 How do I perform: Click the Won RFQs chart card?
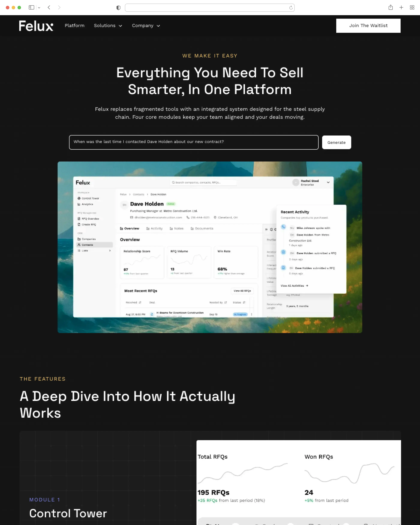tap(349, 478)
